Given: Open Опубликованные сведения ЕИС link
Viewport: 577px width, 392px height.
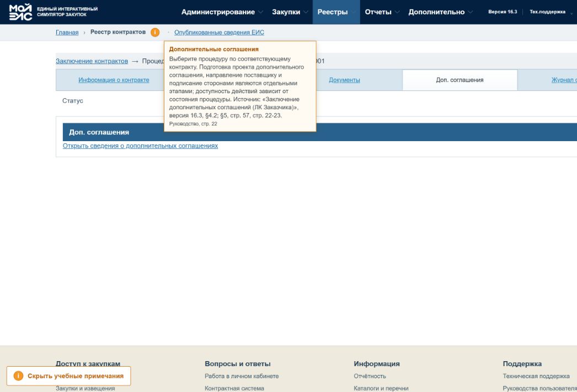Looking at the screenshot, I should tap(219, 33).
